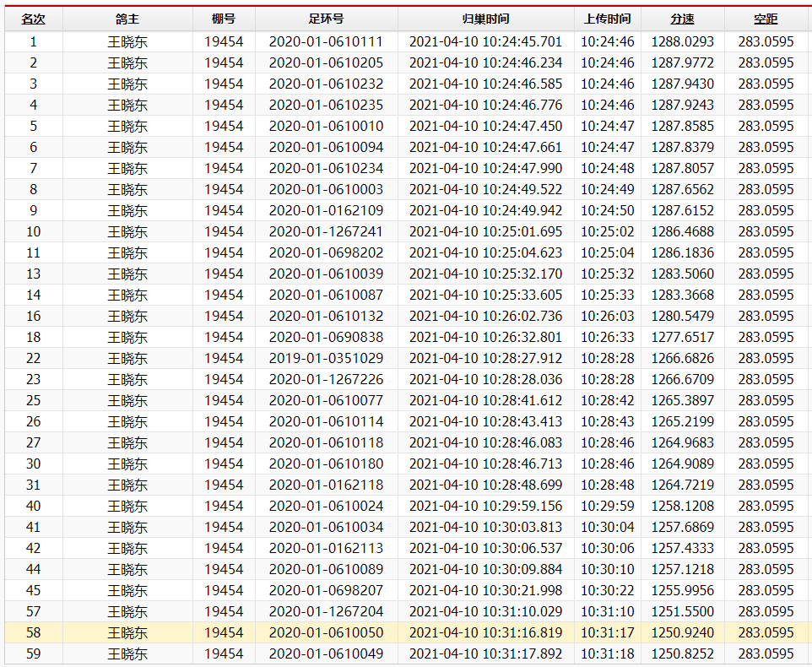Screen dimensions: 812x667
Task: Click the 足环号 column header
Action: [x=326, y=19]
